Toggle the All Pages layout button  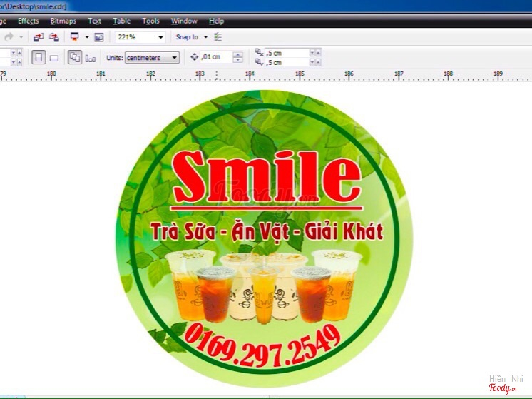point(74,58)
